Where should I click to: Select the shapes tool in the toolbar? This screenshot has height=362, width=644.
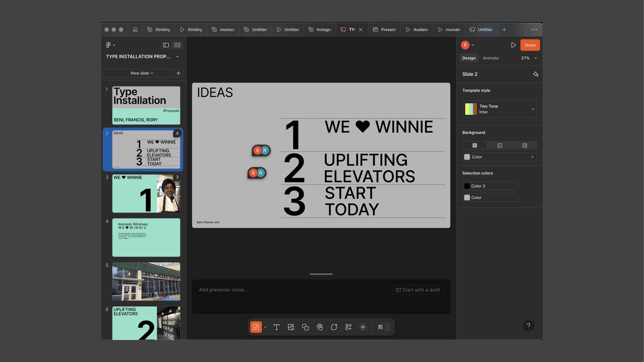point(305,327)
